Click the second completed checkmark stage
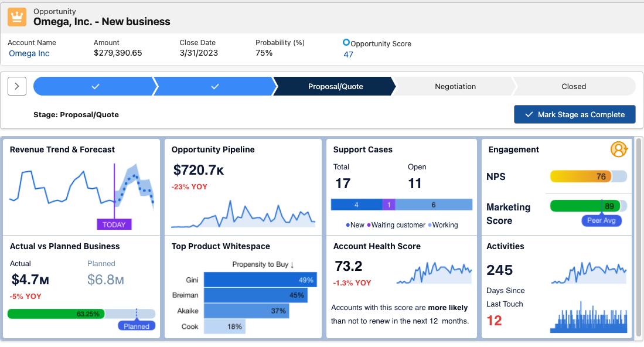Screen dimensions: 644x347 pyautogui.click(x=215, y=86)
